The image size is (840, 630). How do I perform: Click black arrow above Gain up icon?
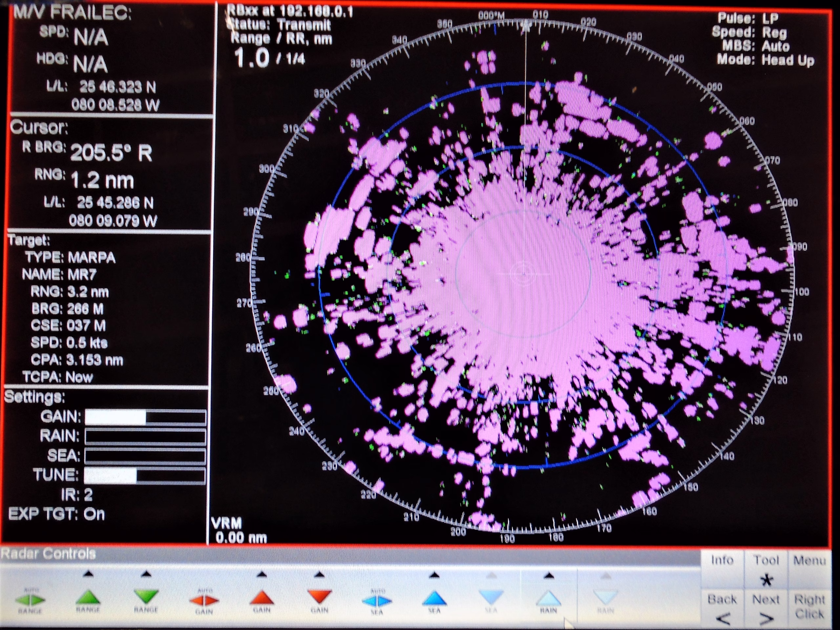click(x=262, y=575)
